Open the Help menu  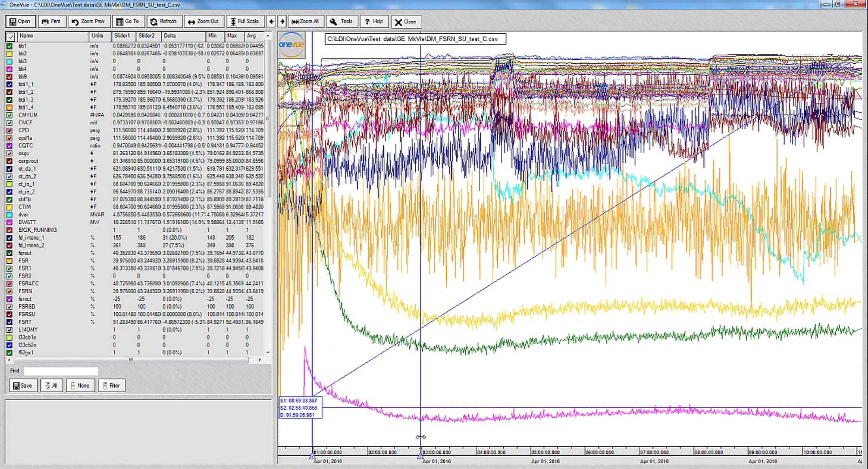click(374, 22)
